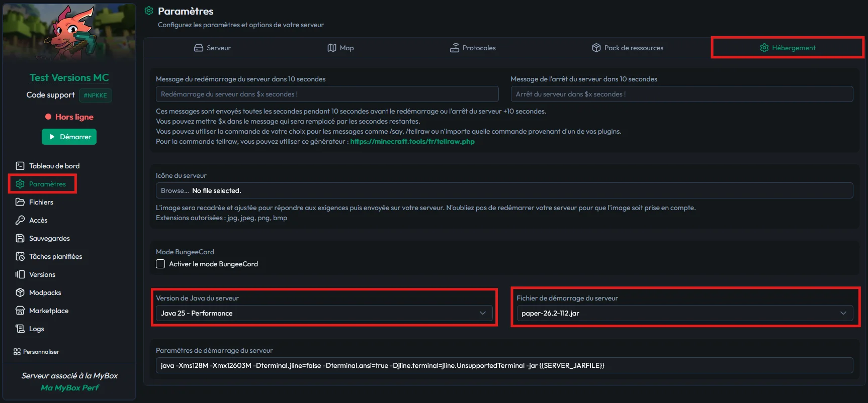Open the server startup file dropdown
Screen dimensions: 868x403
point(685,313)
